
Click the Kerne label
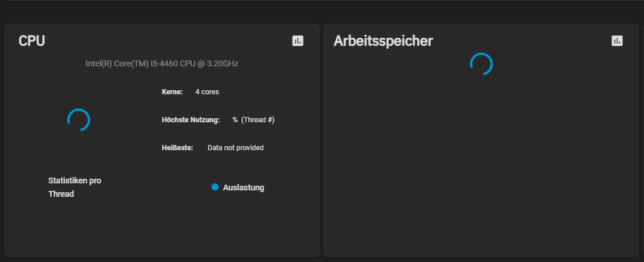[172, 92]
